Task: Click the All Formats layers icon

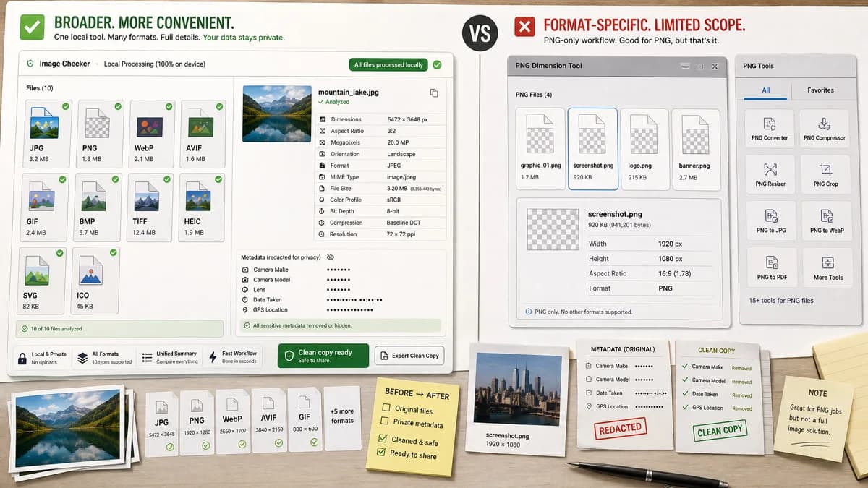Action: (82, 357)
